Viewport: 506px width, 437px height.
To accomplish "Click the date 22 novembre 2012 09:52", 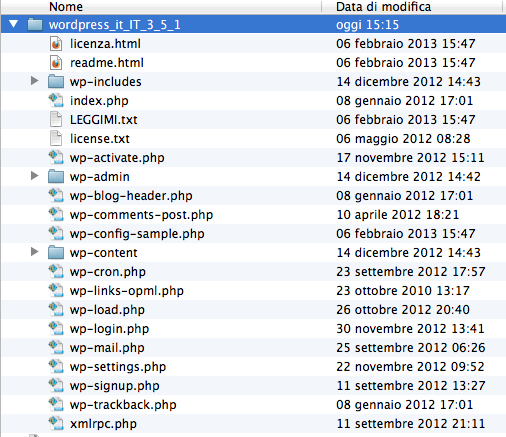I will (410, 367).
